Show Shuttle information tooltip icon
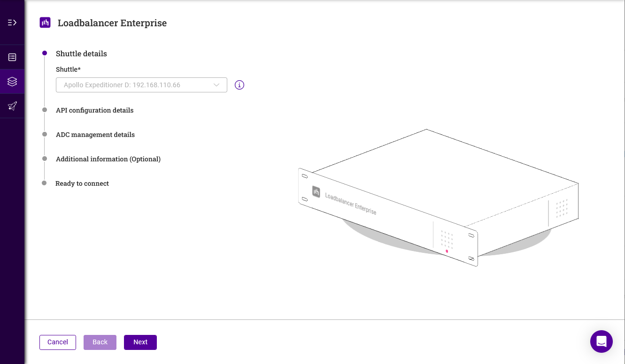The width and height of the screenshot is (625, 364). coord(239,85)
